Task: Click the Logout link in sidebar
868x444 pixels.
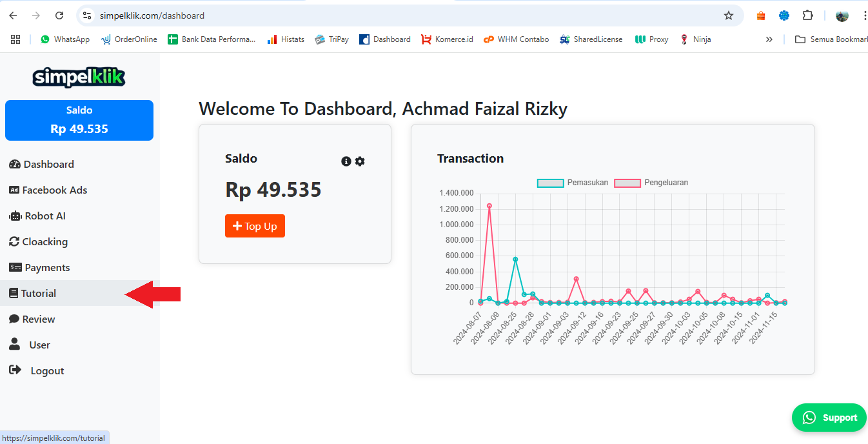Action: (x=46, y=371)
